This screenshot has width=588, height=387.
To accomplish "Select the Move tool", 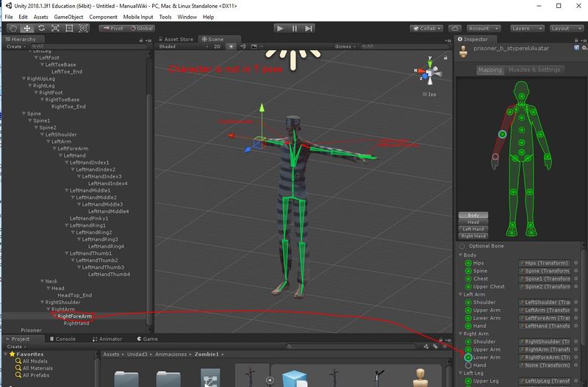I will pyautogui.click(x=27, y=28).
